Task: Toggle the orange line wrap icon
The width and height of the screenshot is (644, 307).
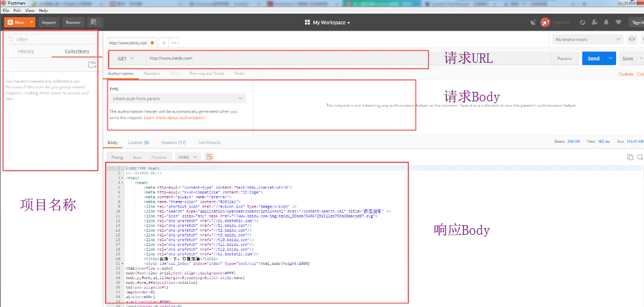Action: [210, 157]
